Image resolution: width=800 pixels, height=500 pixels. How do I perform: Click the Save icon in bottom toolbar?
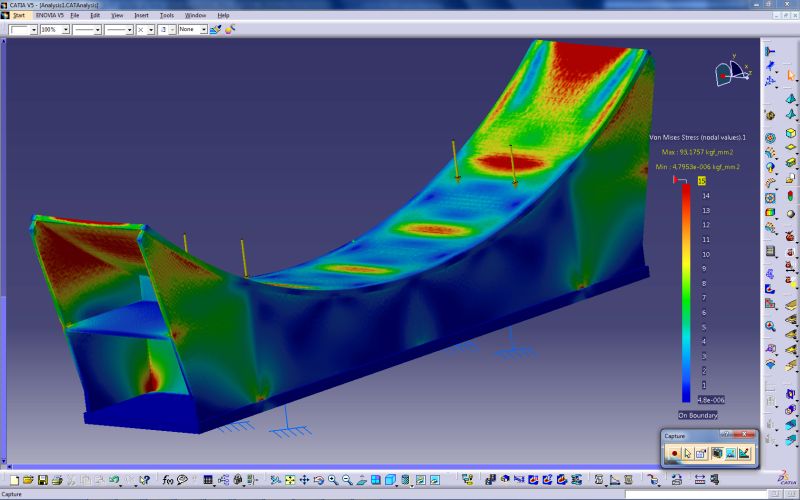(x=43, y=481)
